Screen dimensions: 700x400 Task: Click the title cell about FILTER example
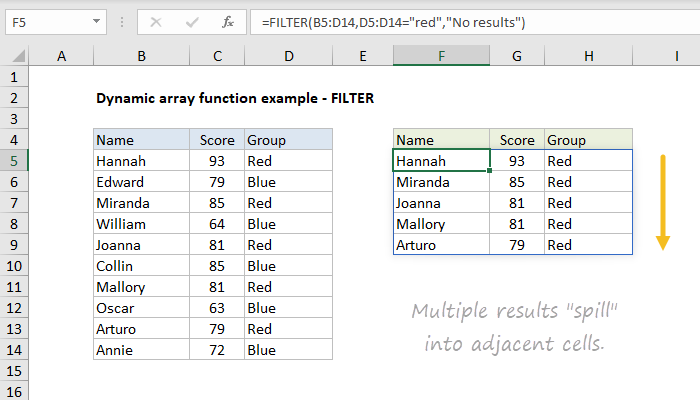[235, 99]
